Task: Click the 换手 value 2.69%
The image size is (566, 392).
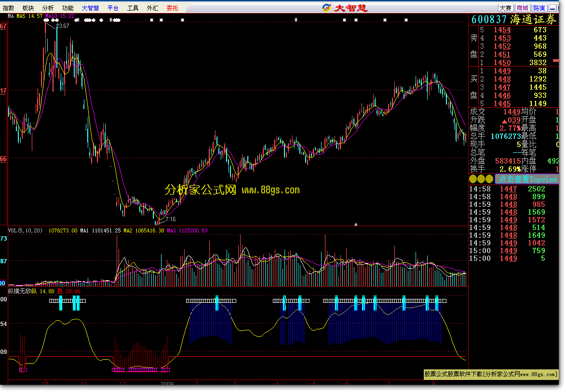Action: click(x=510, y=169)
